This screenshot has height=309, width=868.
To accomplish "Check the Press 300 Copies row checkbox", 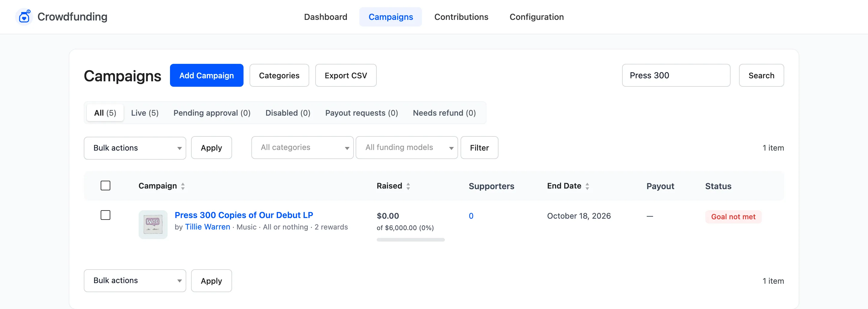I will [x=105, y=215].
